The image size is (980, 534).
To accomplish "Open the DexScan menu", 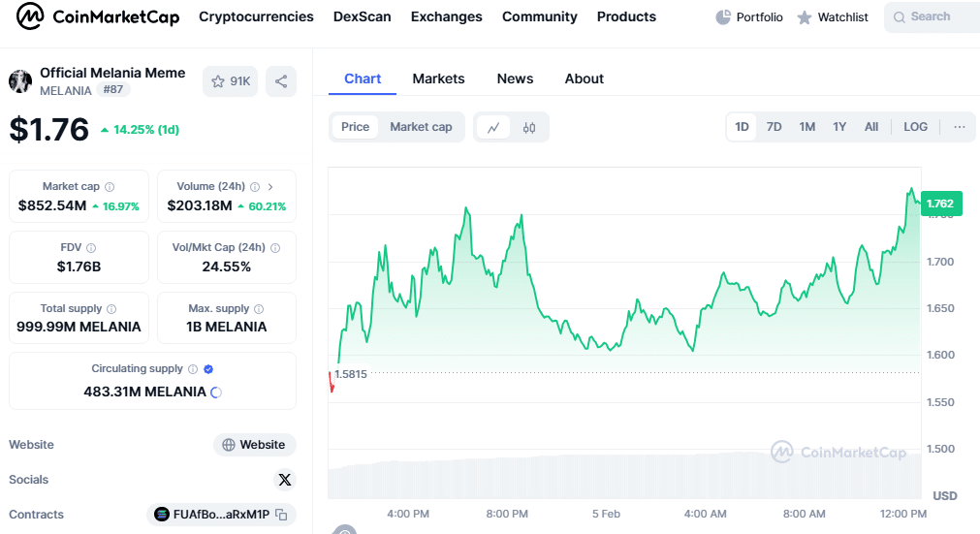I will (362, 16).
